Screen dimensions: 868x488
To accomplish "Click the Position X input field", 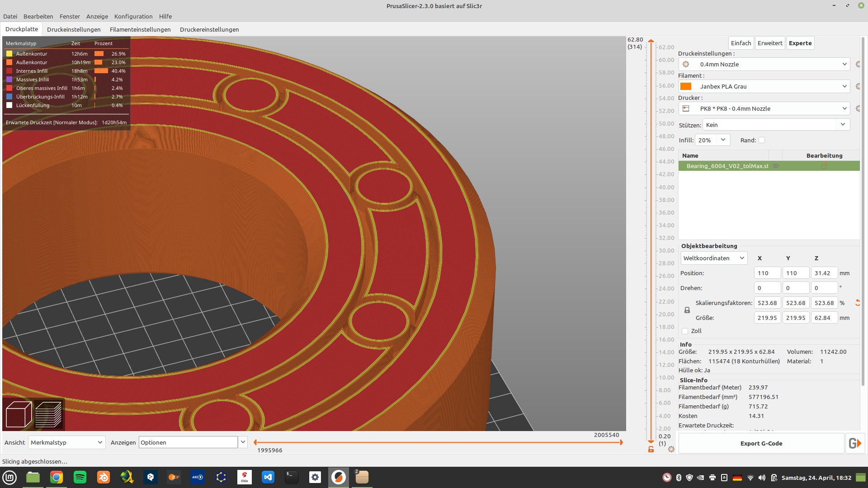I will 767,273.
